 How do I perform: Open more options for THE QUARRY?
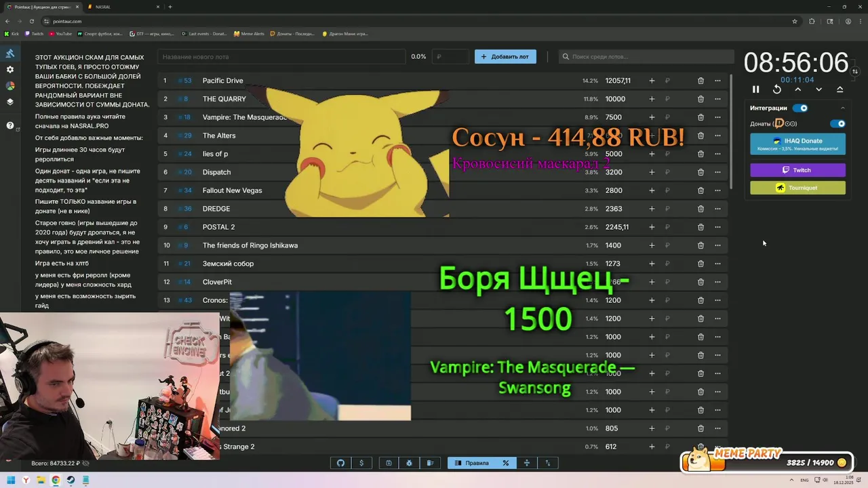pyautogui.click(x=717, y=99)
